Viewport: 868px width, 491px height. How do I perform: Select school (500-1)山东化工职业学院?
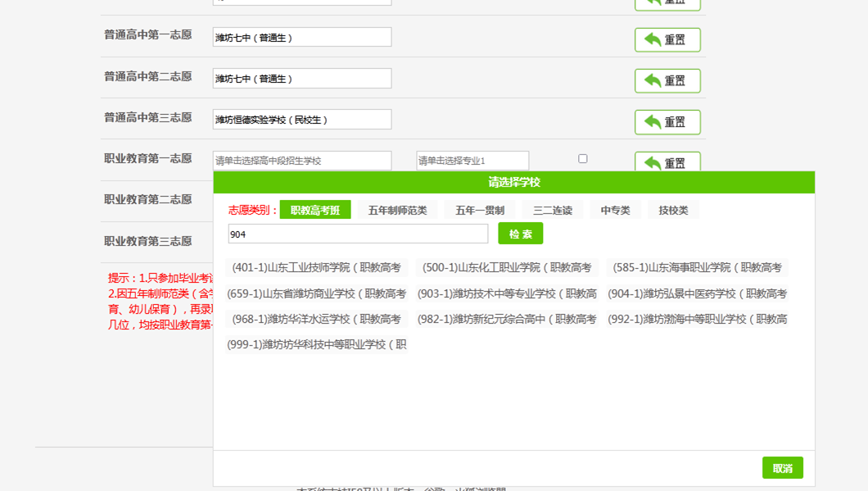click(x=507, y=268)
